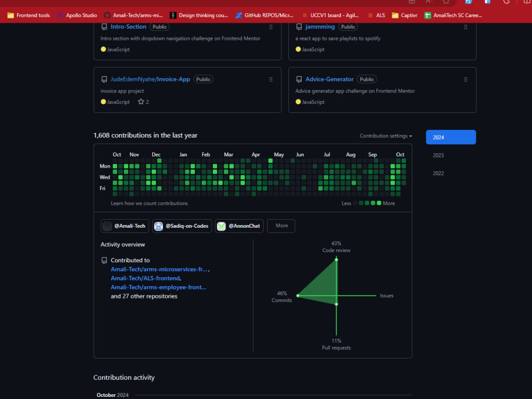Click 'and 27 other repositories' text
The width and height of the screenshot is (532, 399).
coord(144,296)
